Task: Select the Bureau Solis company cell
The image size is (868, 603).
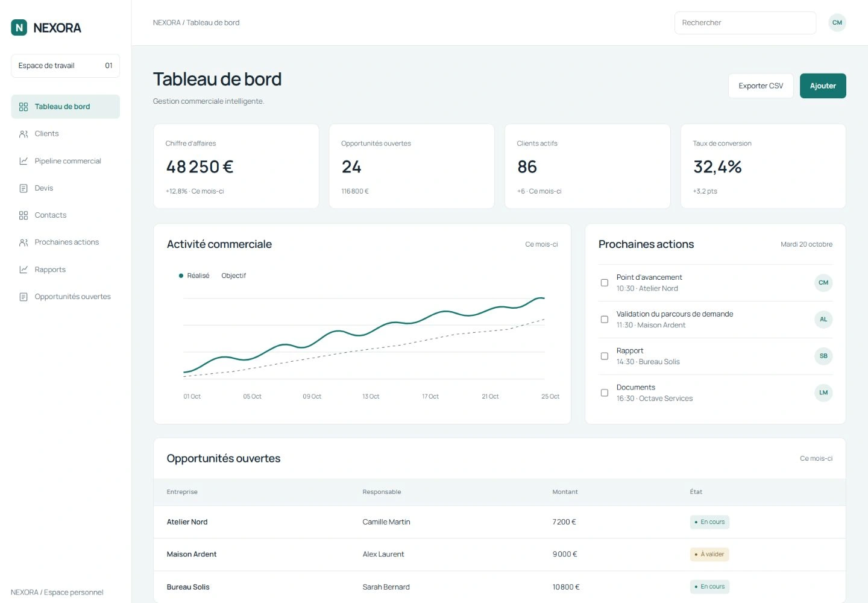Action: pos(188,587)
